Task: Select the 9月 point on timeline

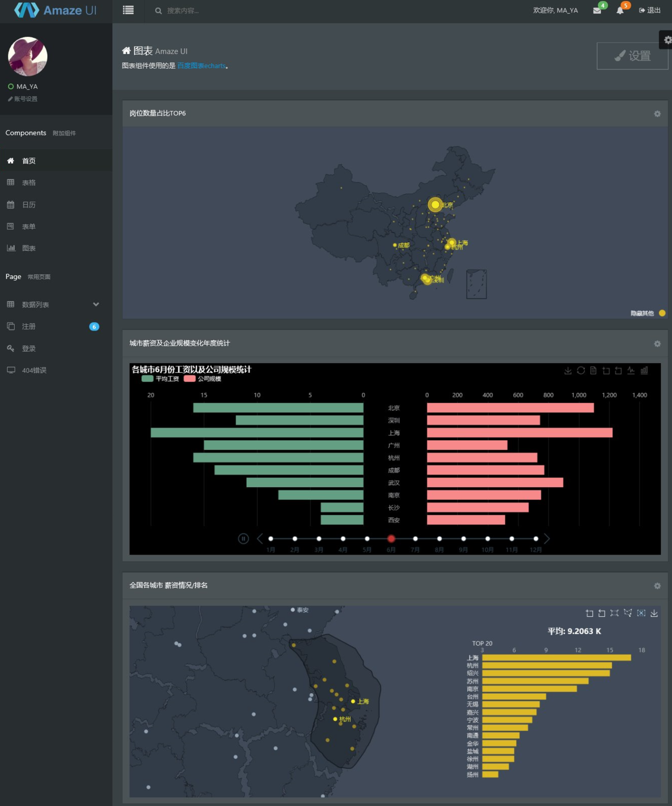Action: coord(463,539)
